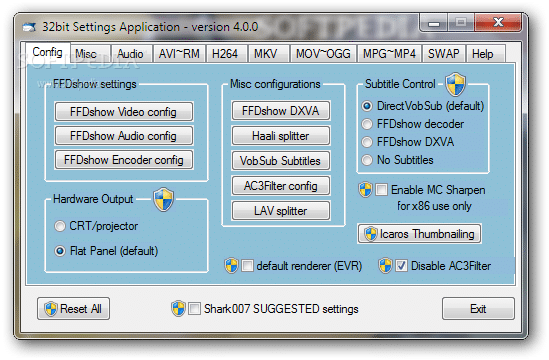Screen dimensions: 549x360
Task: Open the MOV~OGG tab
Action: click(323, 54)
